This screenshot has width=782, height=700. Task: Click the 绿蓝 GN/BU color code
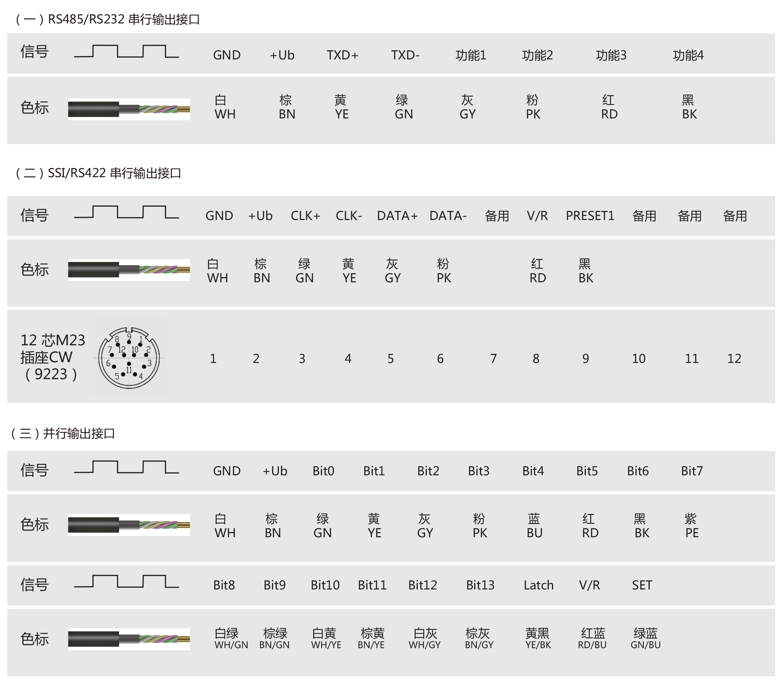646,639
